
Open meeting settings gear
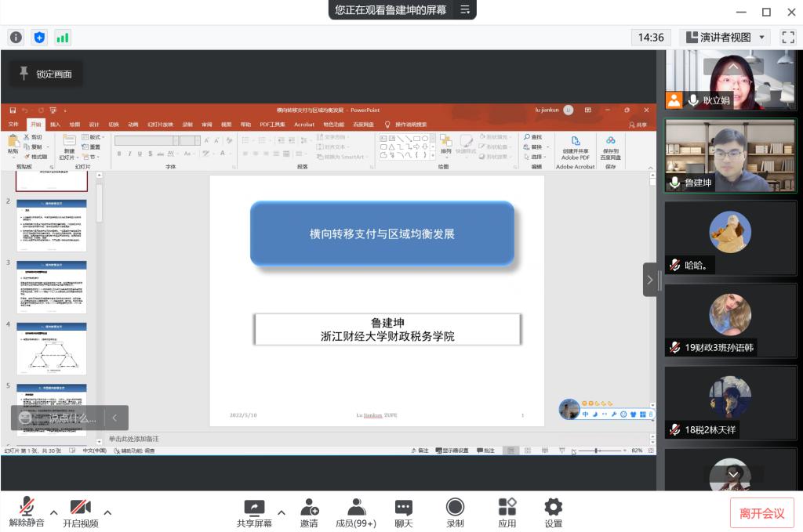(554, 512)
